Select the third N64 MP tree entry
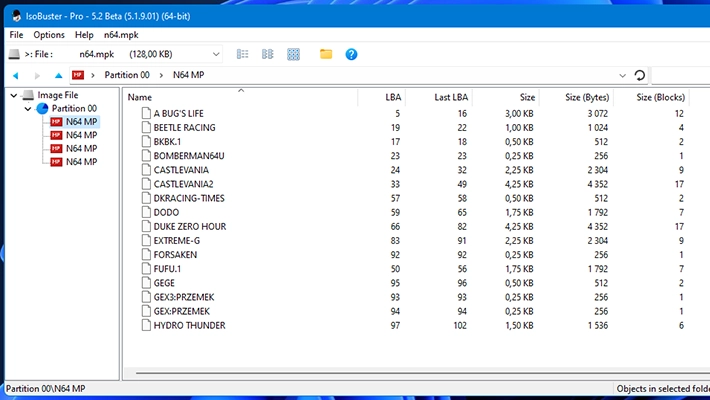The image size is (710, 400). coord(82,149)
